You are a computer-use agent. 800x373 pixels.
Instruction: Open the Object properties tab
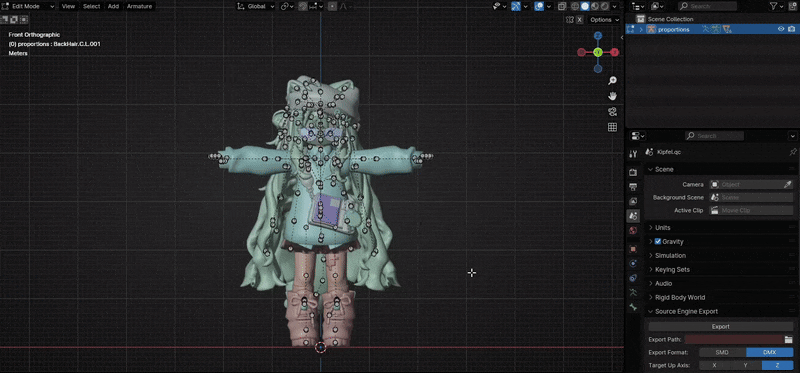(x=633, y=250)
